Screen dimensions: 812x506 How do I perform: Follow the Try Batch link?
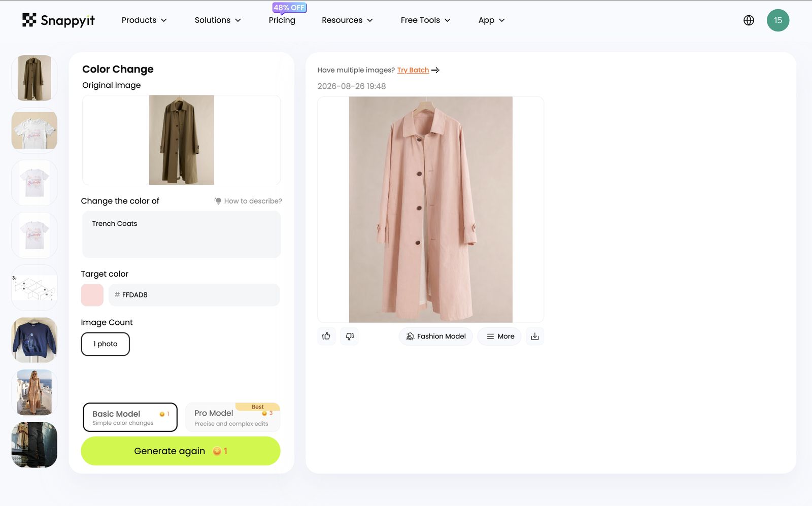click(413, 70)
